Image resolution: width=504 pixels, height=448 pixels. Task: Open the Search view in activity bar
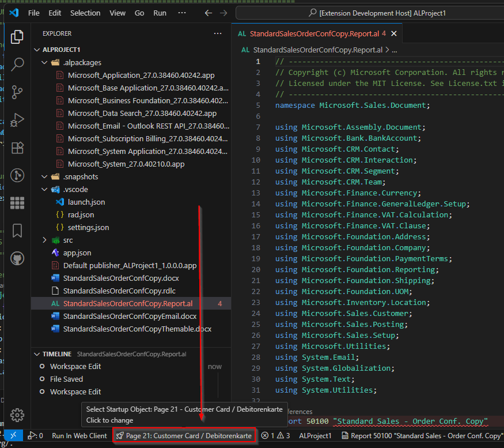coord(17,64)
